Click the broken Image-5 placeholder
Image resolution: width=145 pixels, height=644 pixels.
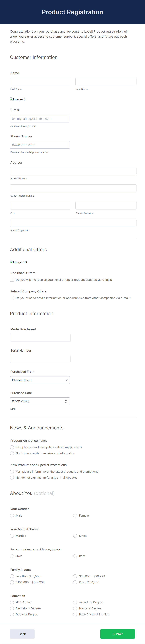click(x=18, y=99)
